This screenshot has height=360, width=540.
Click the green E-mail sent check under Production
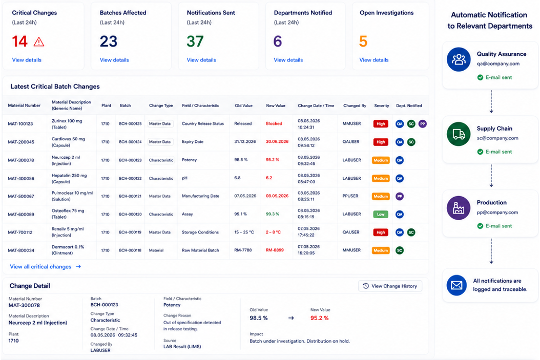tap(480, 226)
